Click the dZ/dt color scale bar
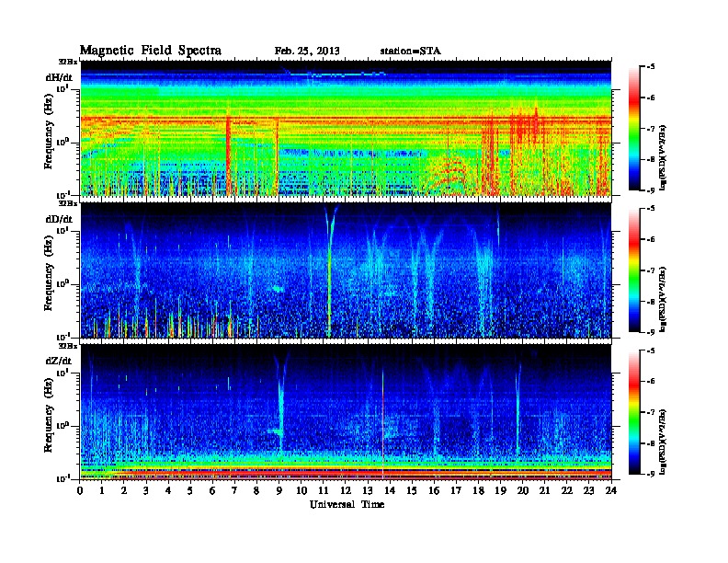The width and height of the screenshot is (728, 563). point(634,412)
